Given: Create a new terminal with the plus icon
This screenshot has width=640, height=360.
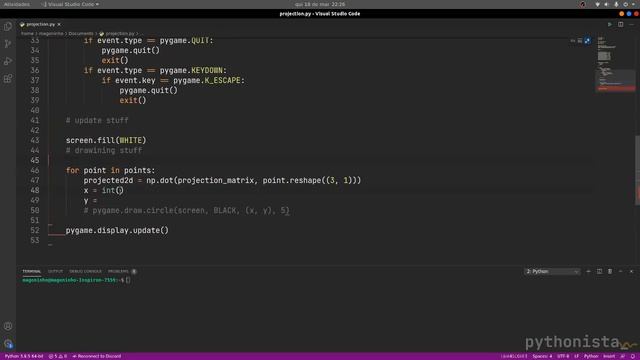Looking at the screenshot, I should click(x=588, y=271).
